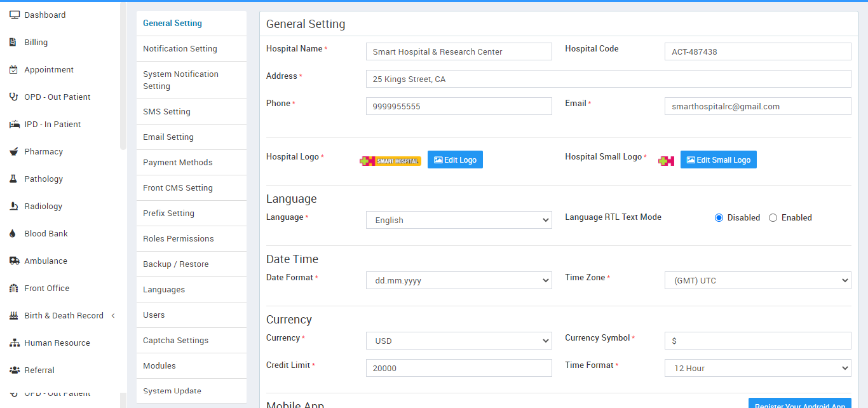Viewport: 868px width, 408px height.
Task: Select the Ambulance vehicle icon
Action: pos(14,261)
